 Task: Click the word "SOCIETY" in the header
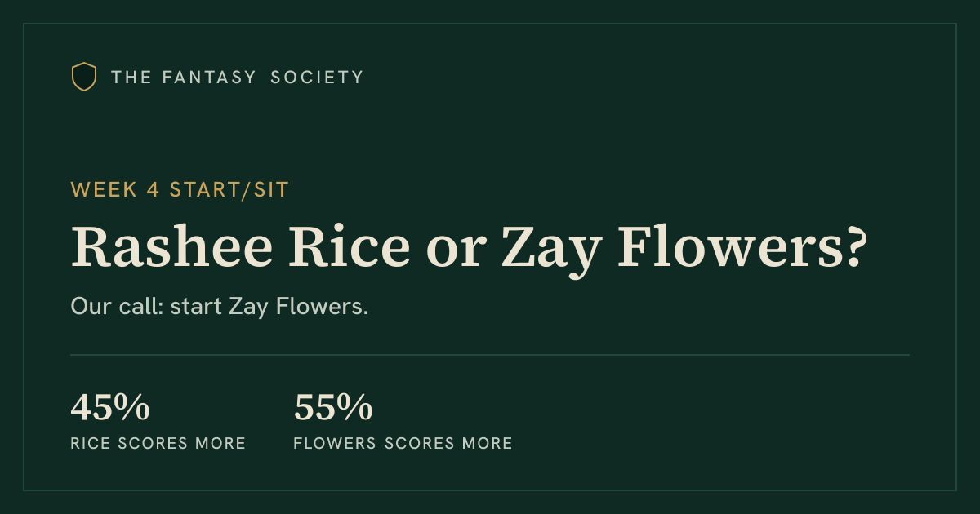coord(317,78)
